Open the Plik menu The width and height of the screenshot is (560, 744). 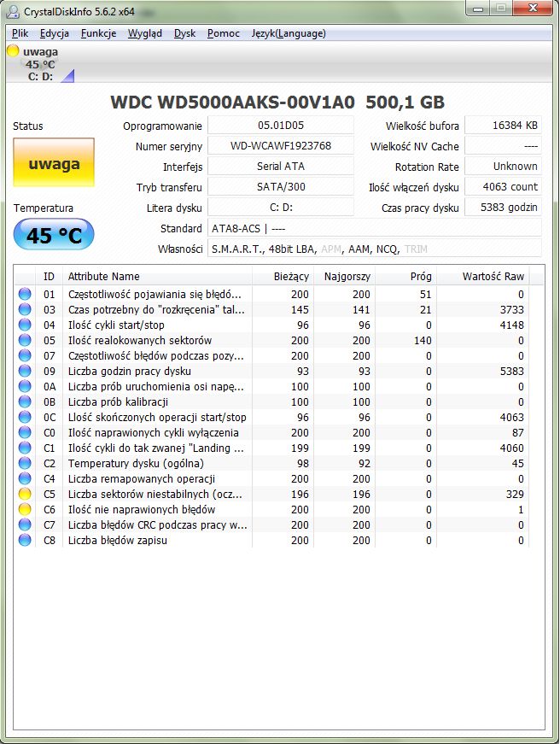(20, 33)
